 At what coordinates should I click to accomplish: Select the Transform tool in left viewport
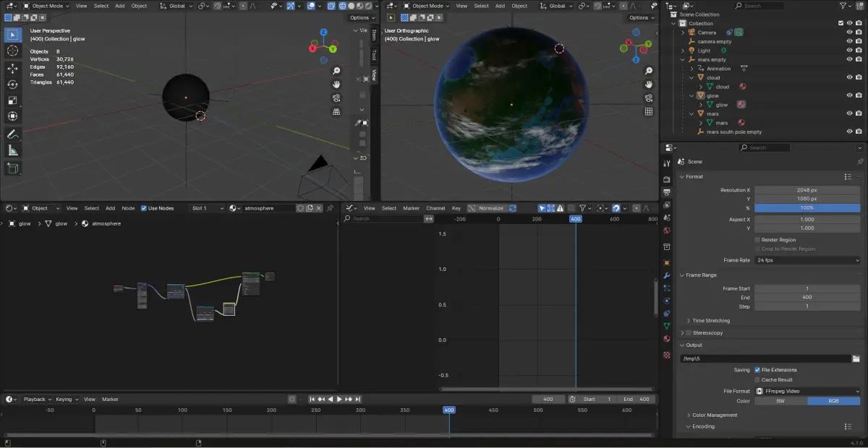pos(12,116)
